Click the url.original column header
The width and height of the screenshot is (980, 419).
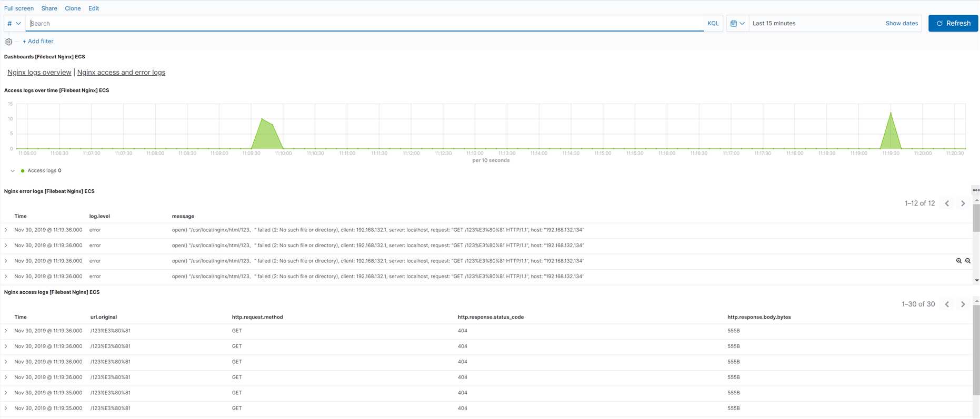pyautogui.click(x=104, y=318)
